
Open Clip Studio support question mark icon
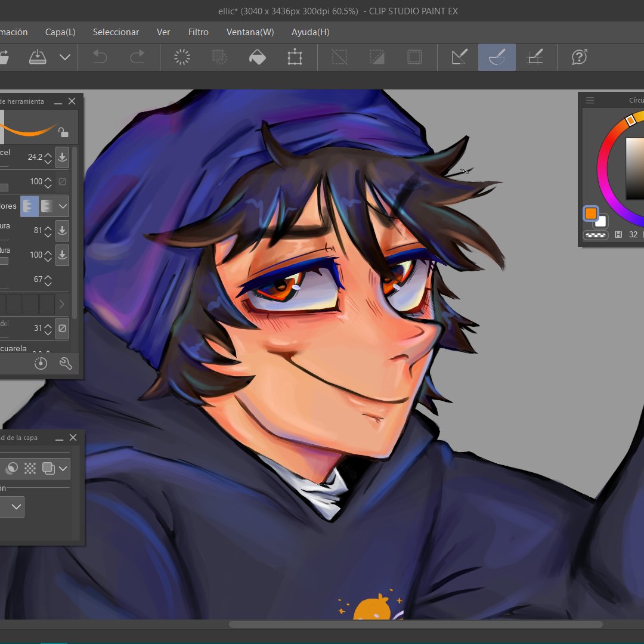point(579,57)
